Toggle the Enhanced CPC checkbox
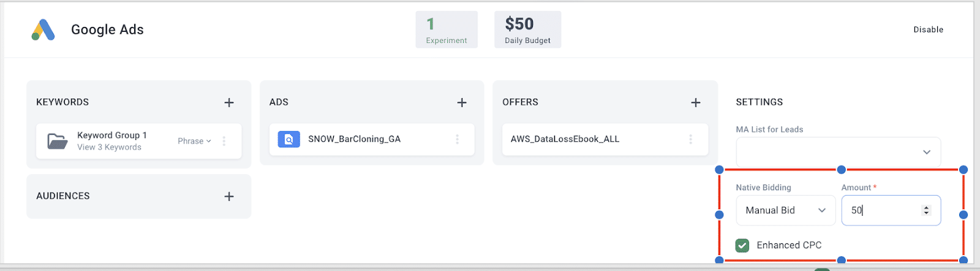This screenshot has height=271, width=980. coord(742,245)
